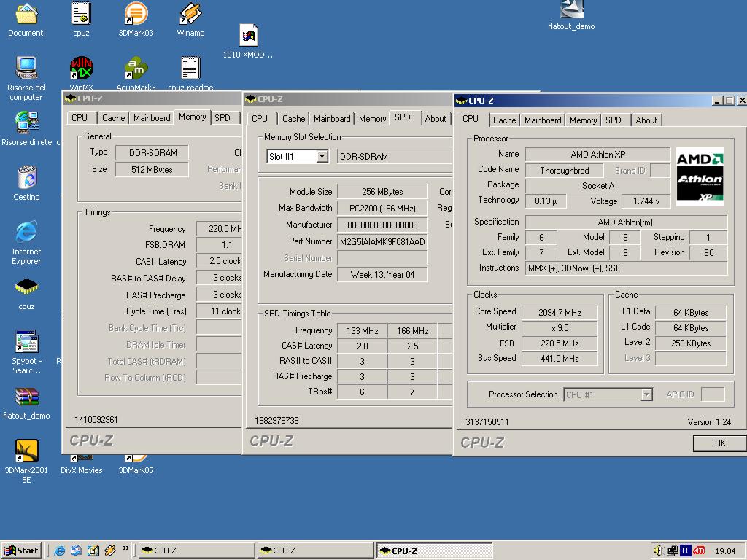Screen dimensions: 747x560
Task: Select the AquaMark3 shortcut icon
Action: [136, 68]
